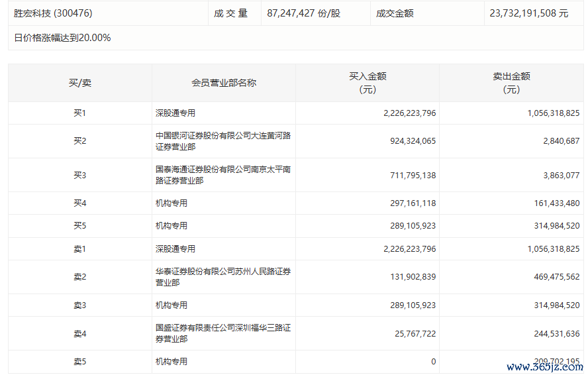Image resolution: width=588 pixels, height=377 pixels.
Task: Select the 87,247,427 份/股 volume value
Action: click(x=304, y=13)
